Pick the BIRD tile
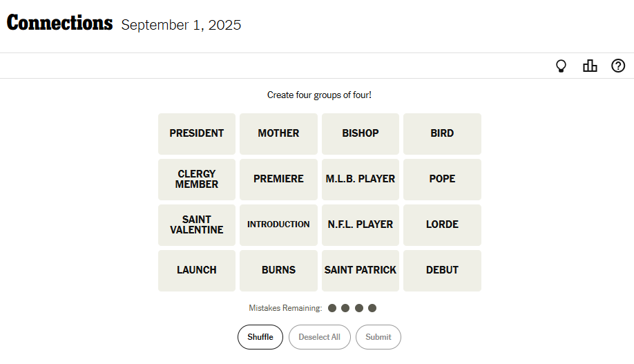 (x=442, y=133)
